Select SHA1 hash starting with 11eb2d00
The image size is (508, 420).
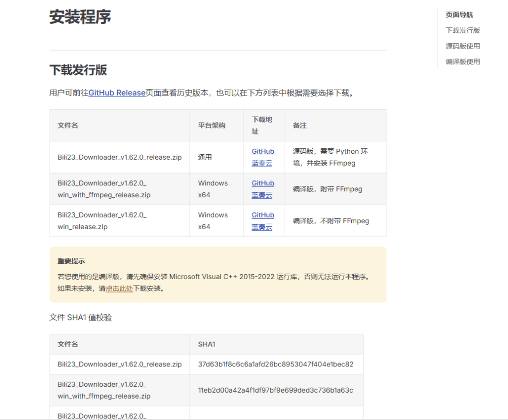[x=275, y=390]
